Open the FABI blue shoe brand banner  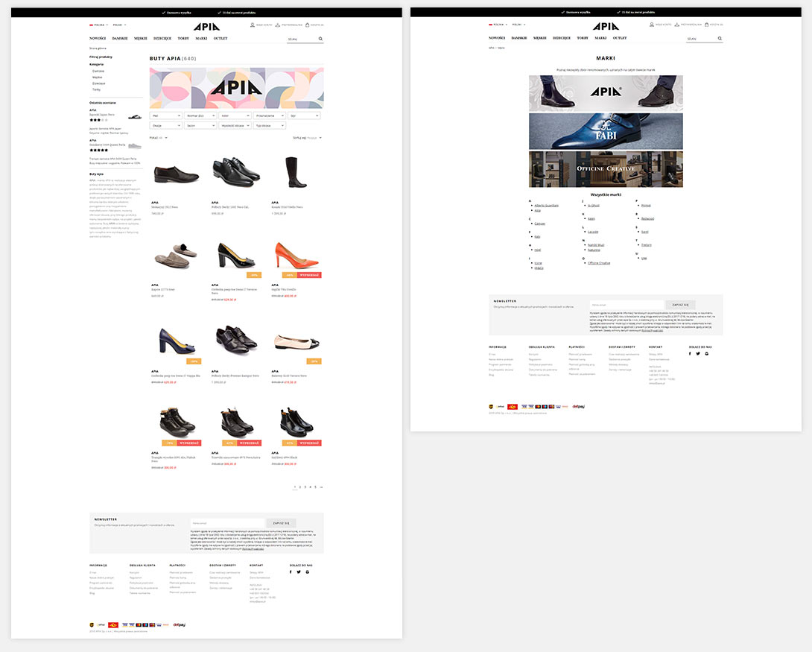(606, 132)
